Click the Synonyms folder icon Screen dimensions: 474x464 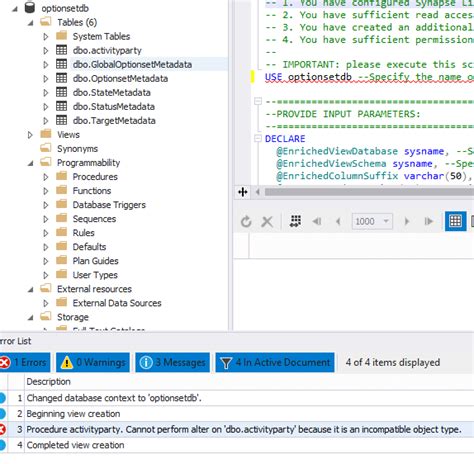(46, 148)
